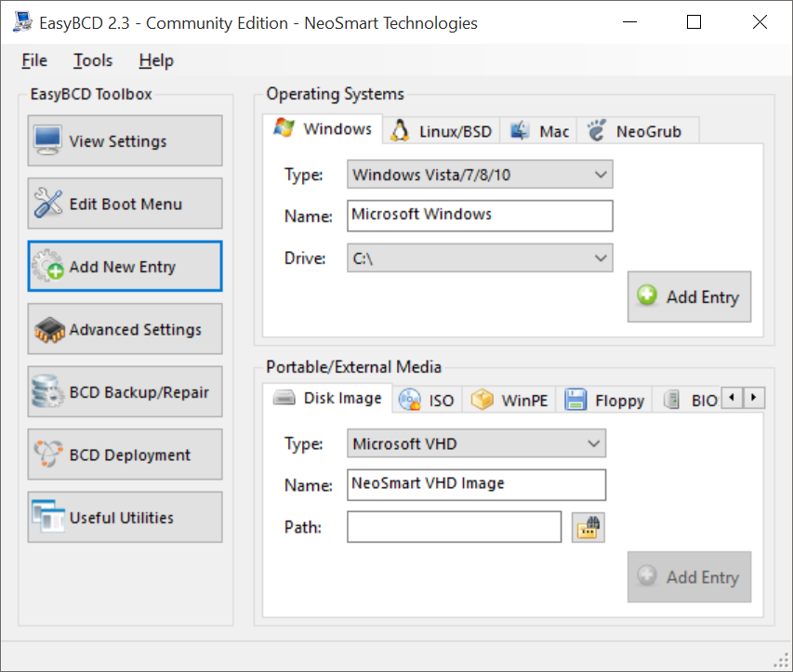793x672 pixels.
Task: Open Advanced Settings with the chip icon
Action: click(x=47, y=328)
